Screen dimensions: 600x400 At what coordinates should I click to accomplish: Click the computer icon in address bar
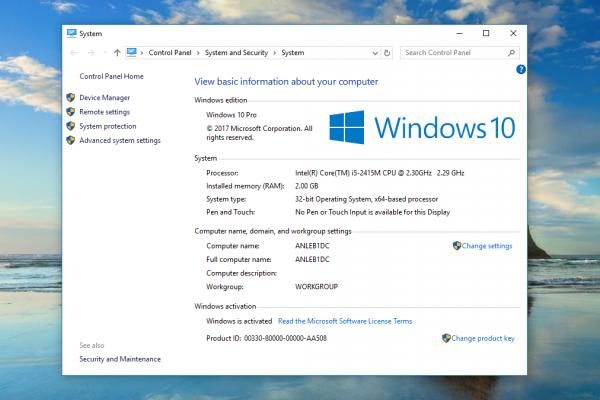click(x=132, y=52)
